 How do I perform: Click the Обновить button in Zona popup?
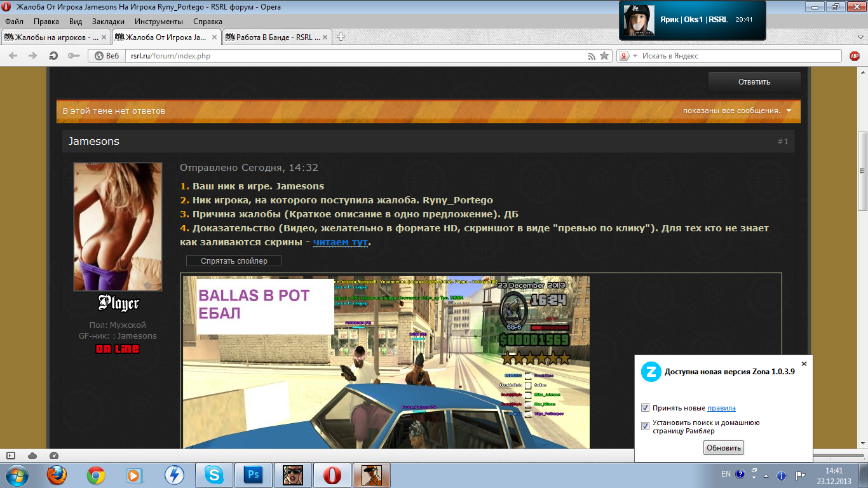point(724,448)
